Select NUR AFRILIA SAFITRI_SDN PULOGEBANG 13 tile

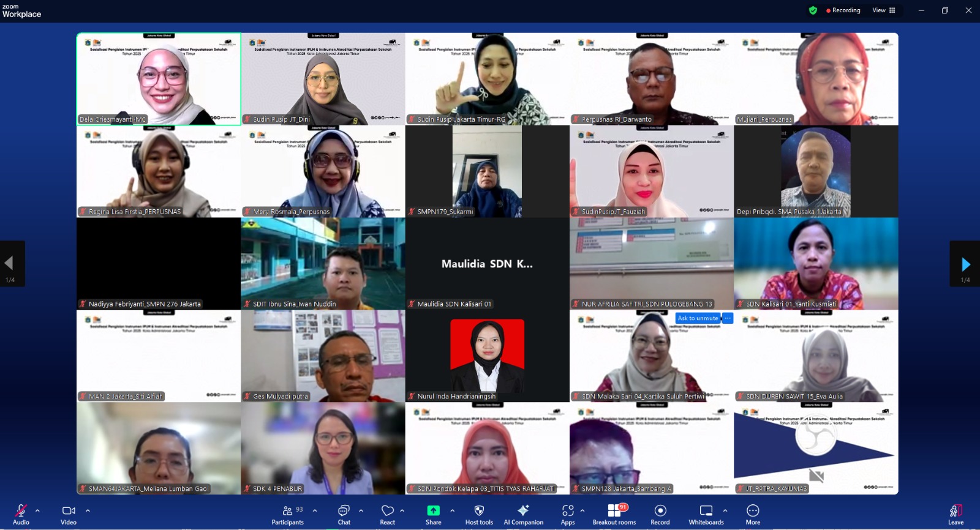pos(652,264)
